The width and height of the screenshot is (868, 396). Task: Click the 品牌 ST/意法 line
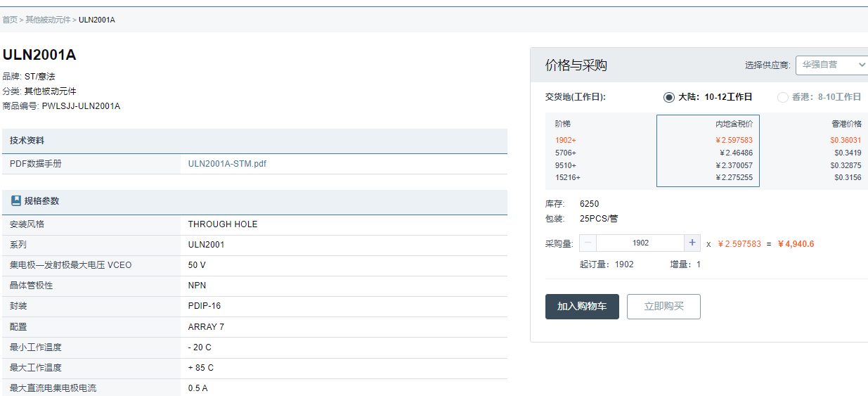pyautogui.click(x=29, y=76)
